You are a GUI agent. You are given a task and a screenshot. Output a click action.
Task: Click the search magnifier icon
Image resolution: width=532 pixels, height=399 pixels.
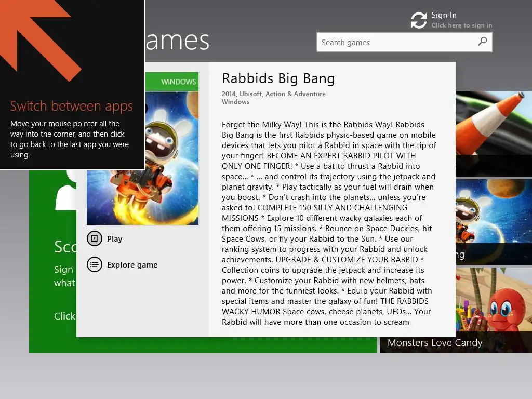[482, 42]
